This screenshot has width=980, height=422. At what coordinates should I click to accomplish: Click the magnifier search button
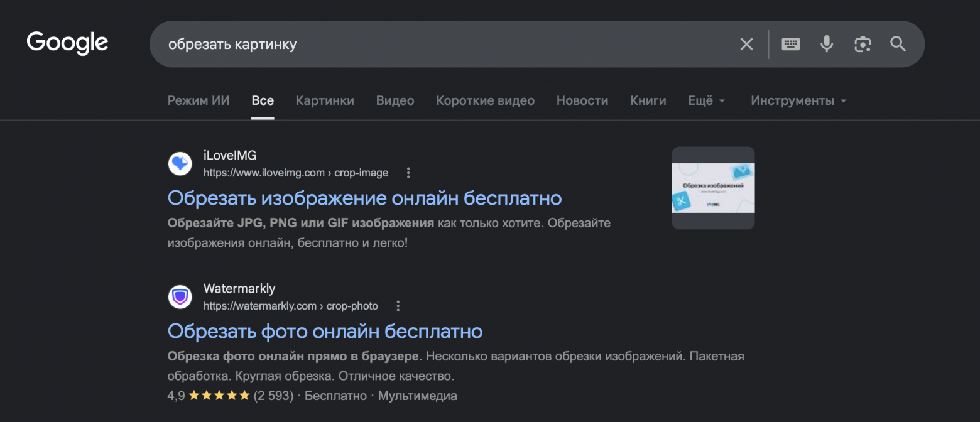(x=898, y=44)
